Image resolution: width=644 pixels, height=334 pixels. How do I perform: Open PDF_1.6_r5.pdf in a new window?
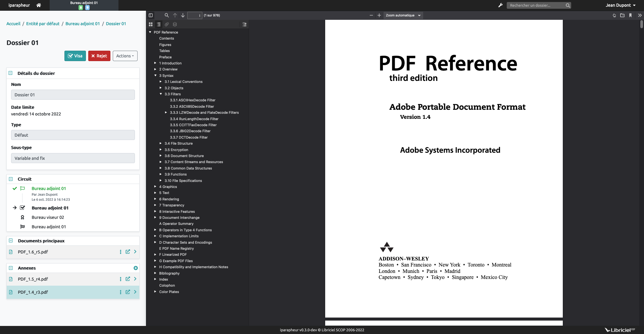click(x=128, y=252)
